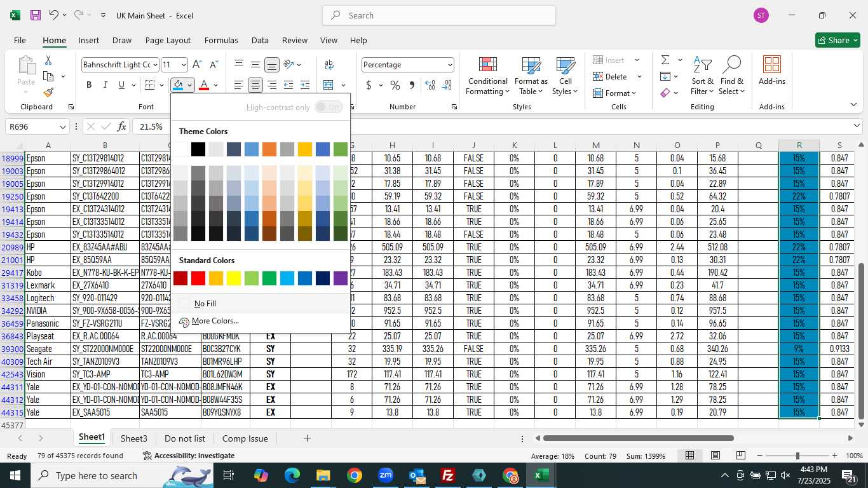Open the Do not list worksheet tab
Screen dimensions: 868x488
click(185, 438)
